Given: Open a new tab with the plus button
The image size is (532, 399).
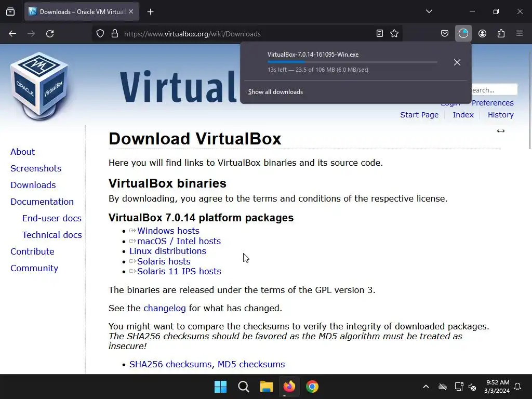Looking at the screenshot, I should point(151,12).
